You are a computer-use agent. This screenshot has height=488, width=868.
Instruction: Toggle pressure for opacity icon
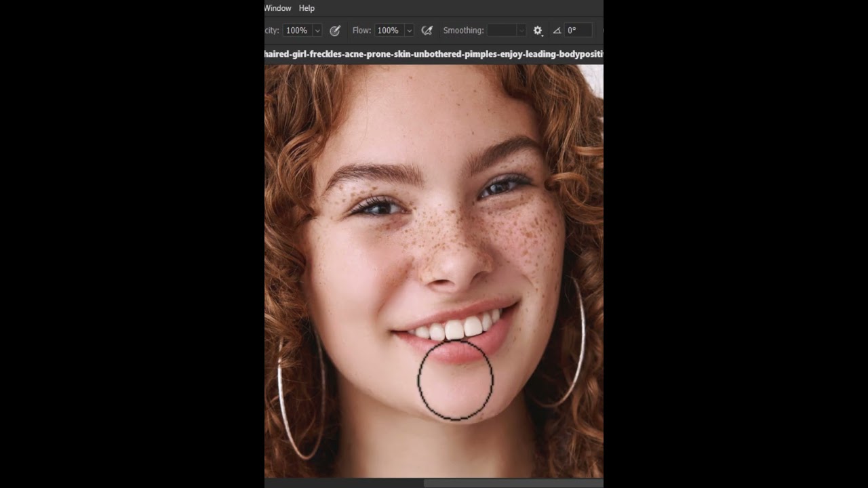coord(335,30)
